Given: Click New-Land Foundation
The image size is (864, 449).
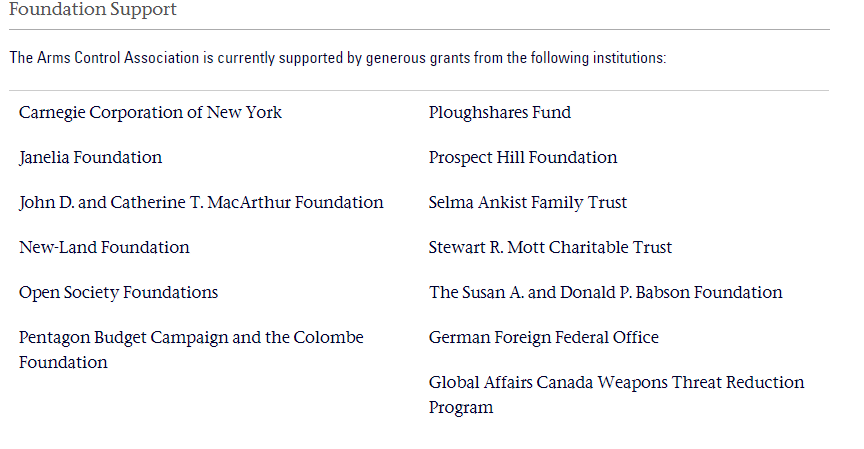Looking at the screenshot, I should click(x=104, y=247).
